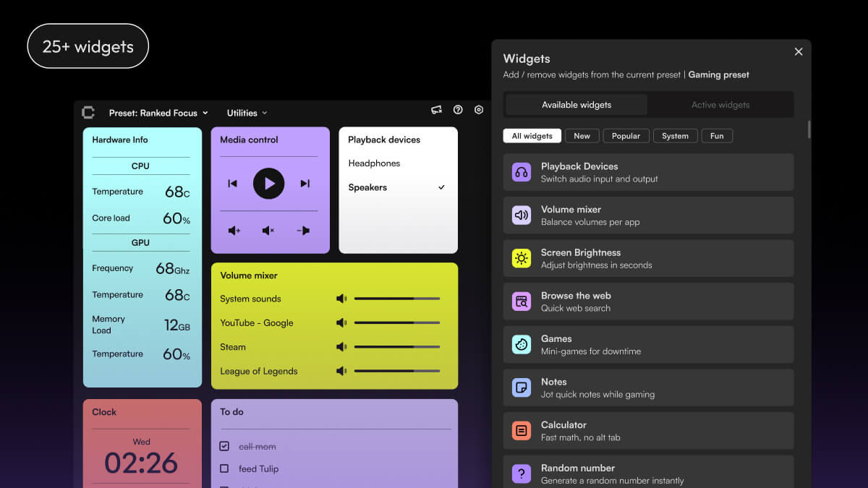Click 'Adjust brightness in seconds' description

(597, 265)
